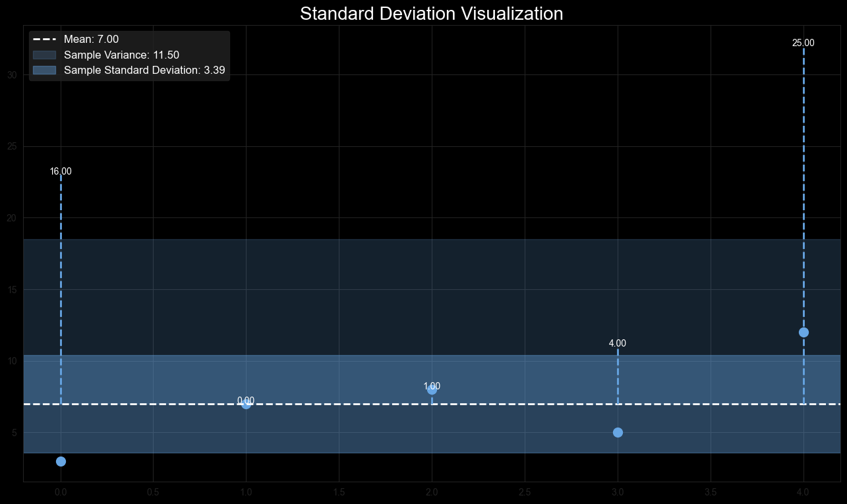Click the x-axis tick label 2.0
Viewport: 847px width, 504px height.
pos(432,492)
